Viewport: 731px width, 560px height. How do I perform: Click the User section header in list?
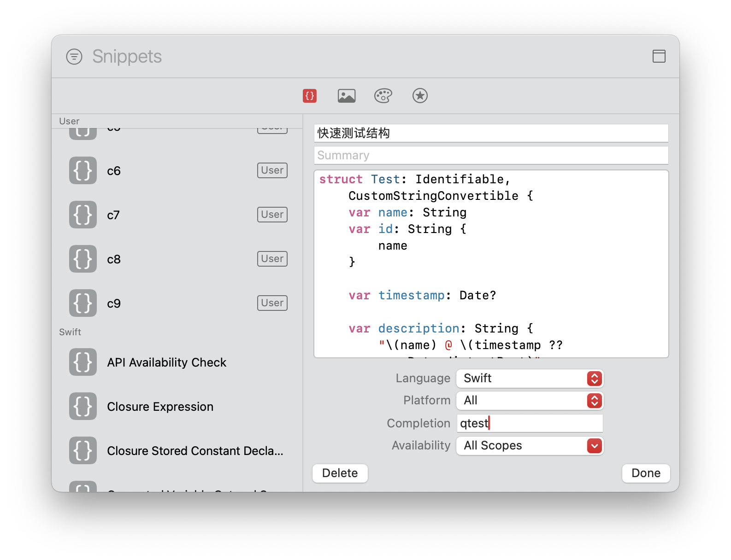tap(69, 121)
